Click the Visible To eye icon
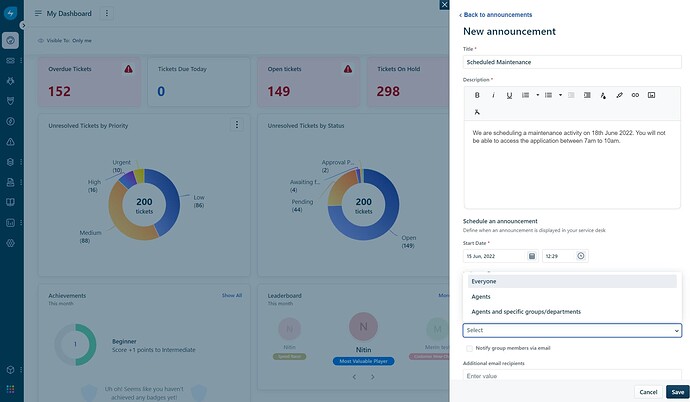Screen dimensions: 690x402 [x=40, y=40]
